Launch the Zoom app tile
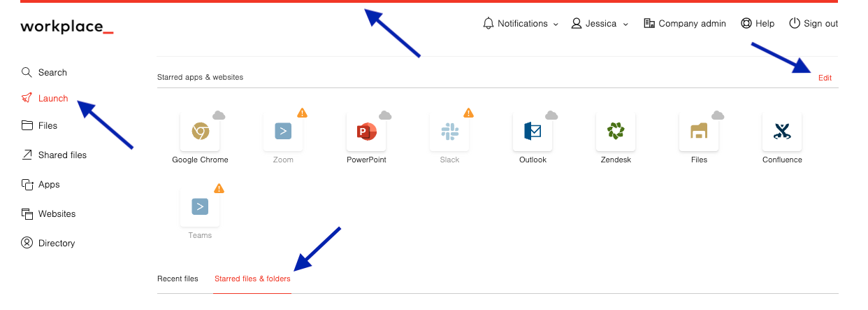The width and height of the screenshot is (868, 310). click(x=283, y=131)
